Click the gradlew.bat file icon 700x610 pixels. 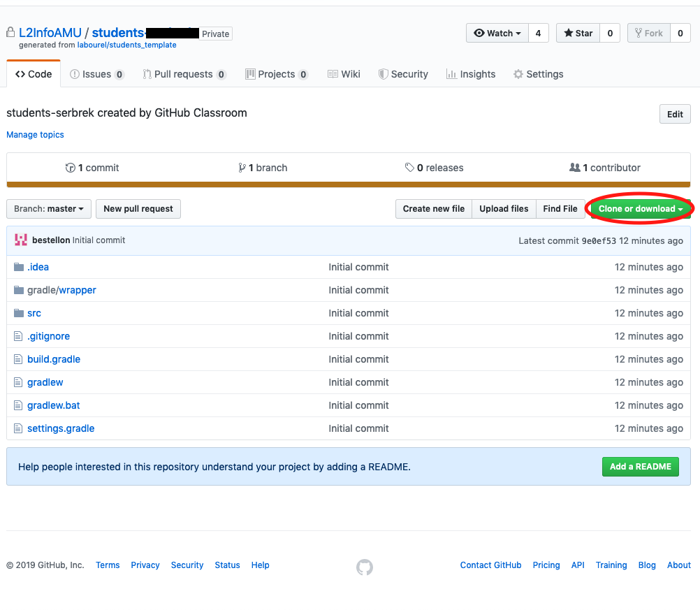tap(18, 405)
